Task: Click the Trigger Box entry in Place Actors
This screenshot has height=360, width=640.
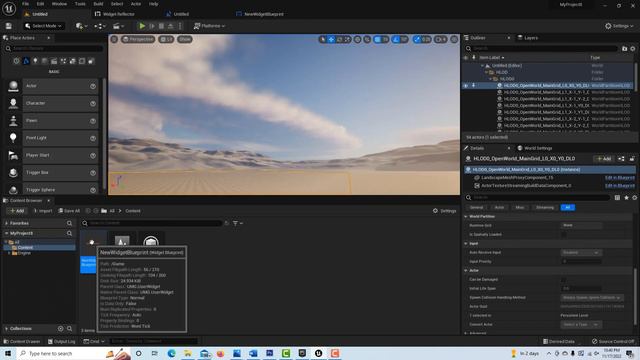Action: (52, 173)
